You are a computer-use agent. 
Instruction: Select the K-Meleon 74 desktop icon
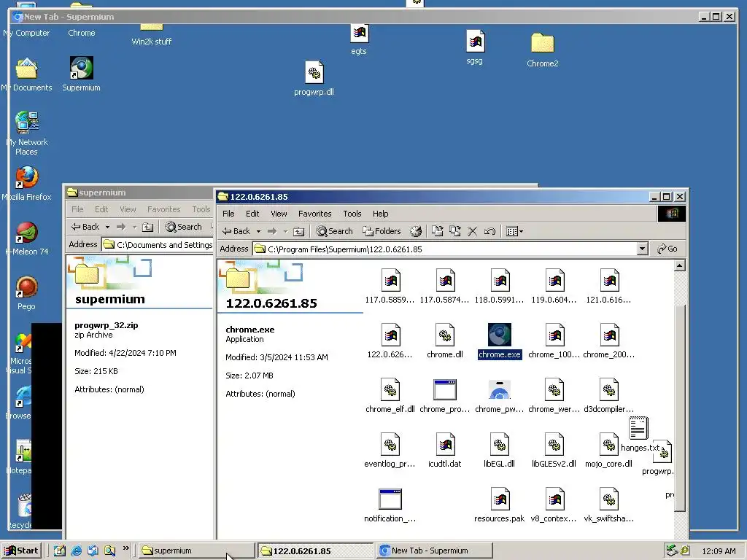27,238
